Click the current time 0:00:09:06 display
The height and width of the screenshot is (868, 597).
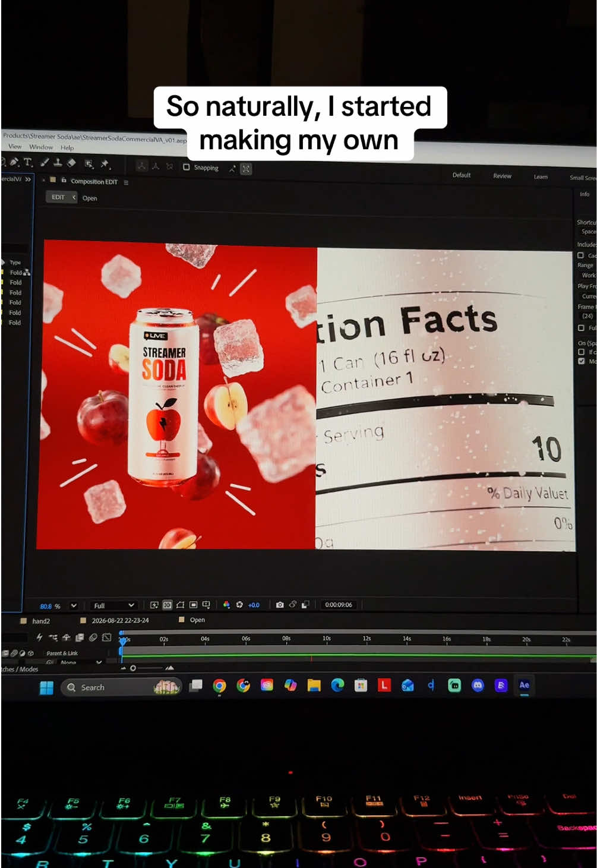[x=339, y=605]
